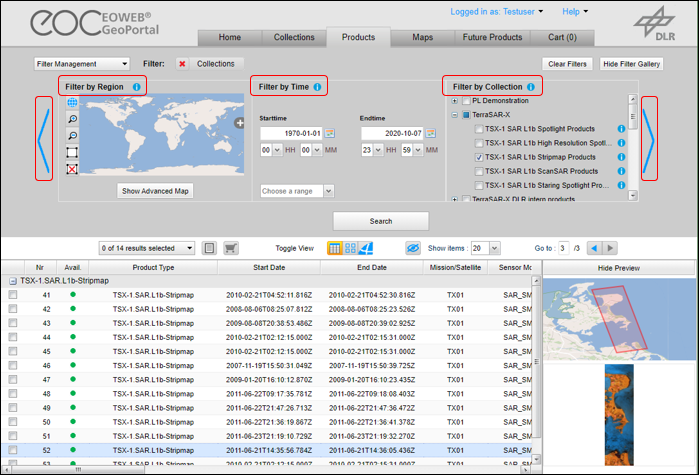
Task: Click the plus button on world map
Action: (x=240, y=123)
